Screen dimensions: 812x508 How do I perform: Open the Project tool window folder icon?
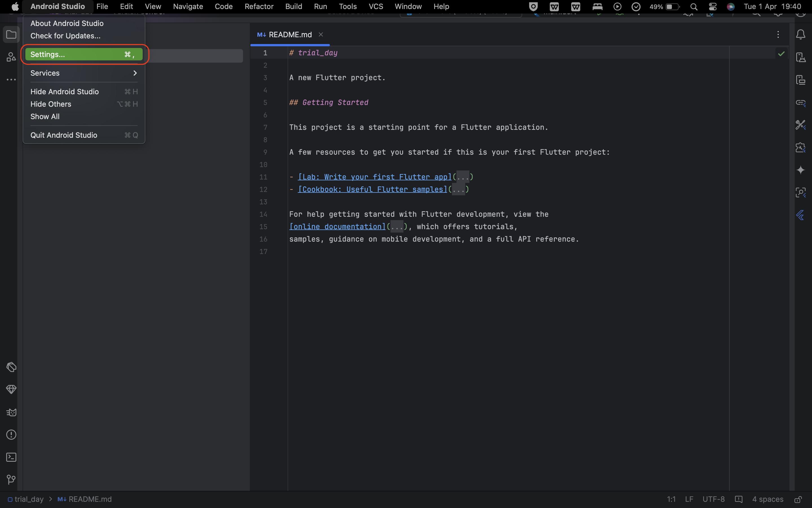tap(11, 34)
